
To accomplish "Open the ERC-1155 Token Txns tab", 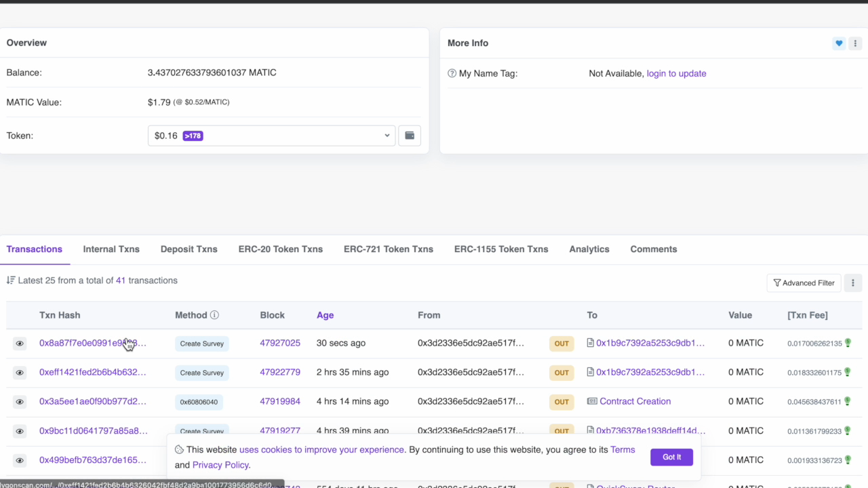I will pos(501,249).
